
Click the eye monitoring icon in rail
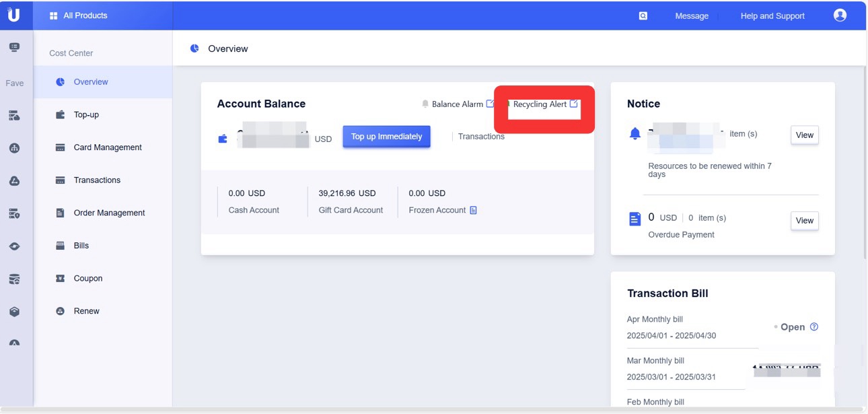[14, 246]
